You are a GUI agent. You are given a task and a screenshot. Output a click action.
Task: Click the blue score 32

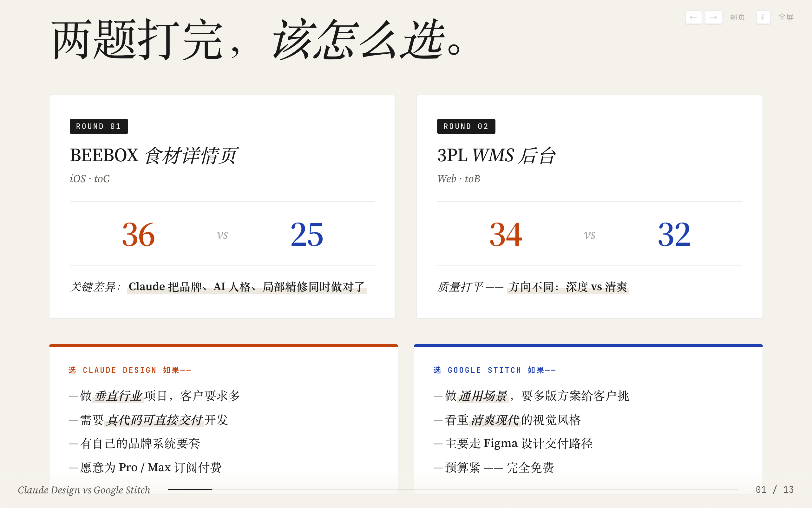click(674, 235)
